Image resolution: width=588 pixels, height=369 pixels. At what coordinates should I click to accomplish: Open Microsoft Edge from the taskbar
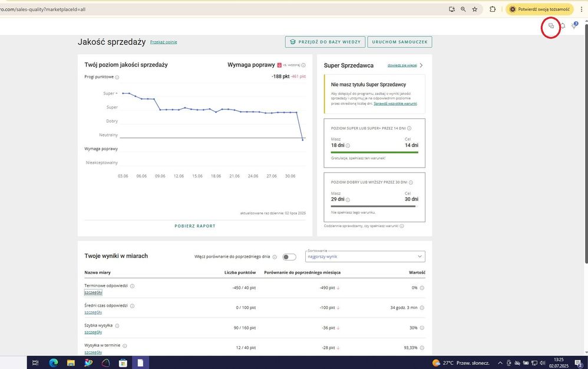point(53,363)
